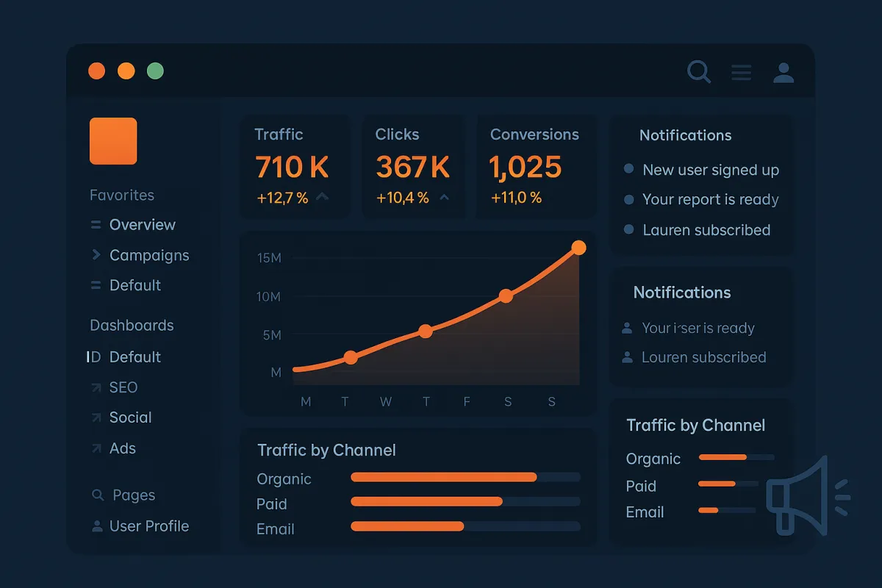Open the Conversions 1,025 card

tap(537, 167)
